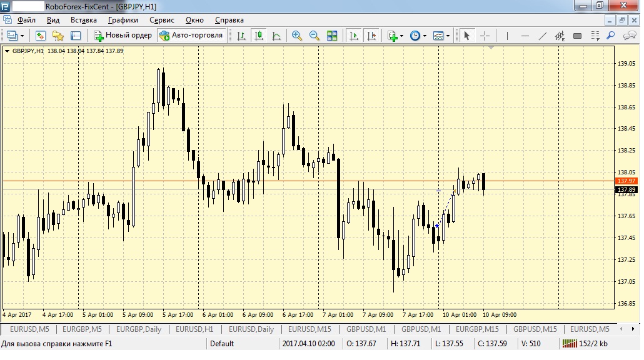Open the chat bubbles icon

click(x=630, y=36)
